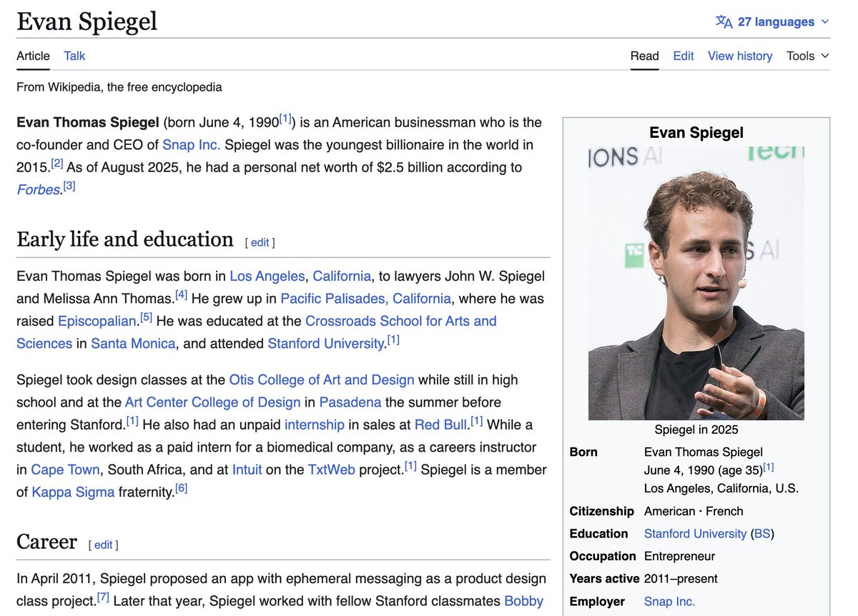This screenshot has width=858, height=616.
Task: Jump to citation [5] after Episcopalian
Action: 146,317
